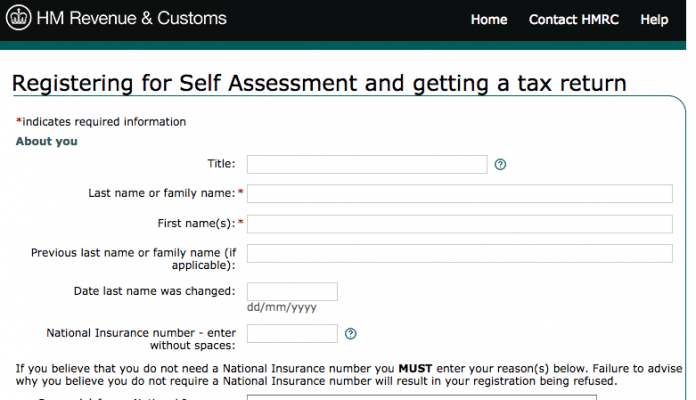The image size is (696, 400).
Task: Click the 'Last name or family name:' label
Action: click(x=162, y=193)
